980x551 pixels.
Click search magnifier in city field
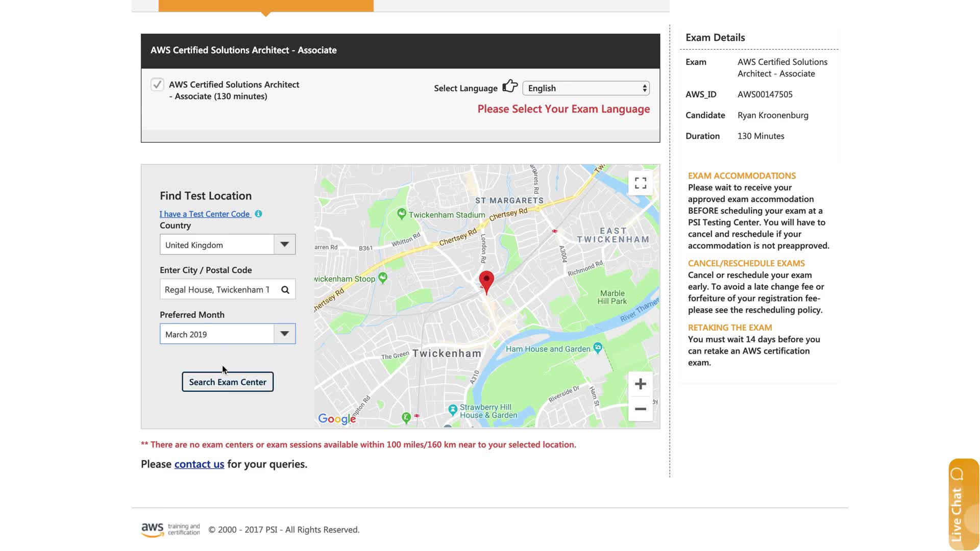285,290
